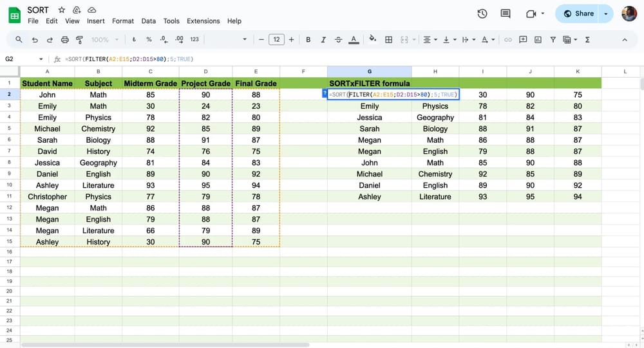The width and height of the screenshot is (644, 348).
Task: Open the comments panel icon
Action: click(506, 14)
